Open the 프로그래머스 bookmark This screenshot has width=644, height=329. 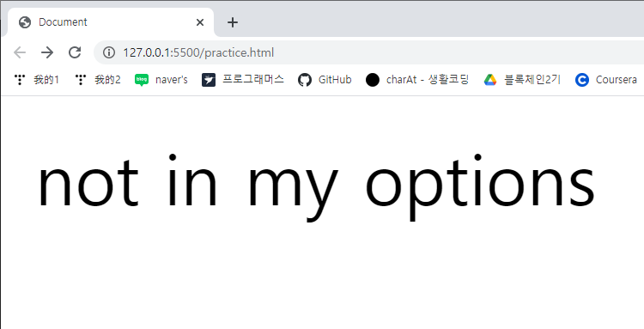pos(243,80)
